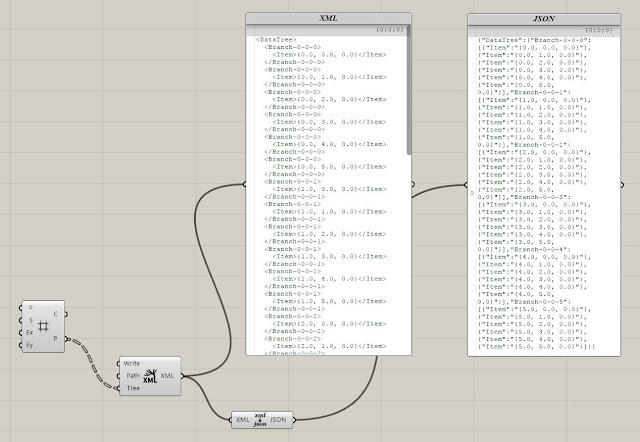Image resolution: width=640 pixels, height=442 pixels.
Task: Select the Square Grid component icon
Action: click(x=43, y=327)
